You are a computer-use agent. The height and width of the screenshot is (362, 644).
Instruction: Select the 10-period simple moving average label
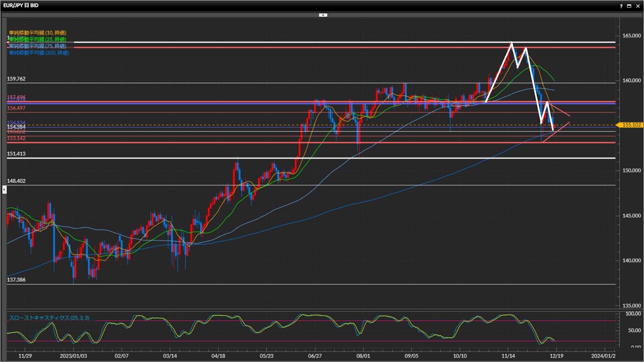click(x=38, y=33)
